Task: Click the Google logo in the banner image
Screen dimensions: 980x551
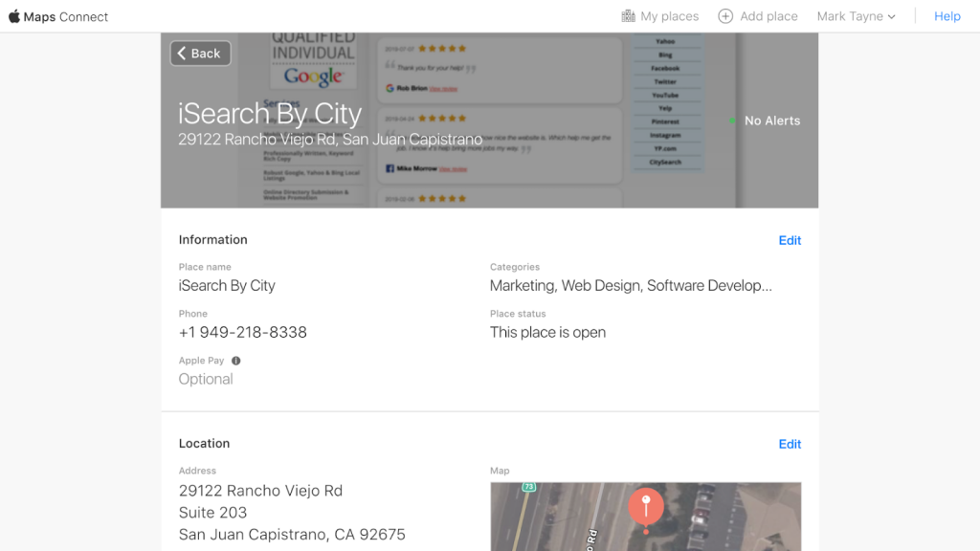Action: pyautogui.click(x=313, y=77)
